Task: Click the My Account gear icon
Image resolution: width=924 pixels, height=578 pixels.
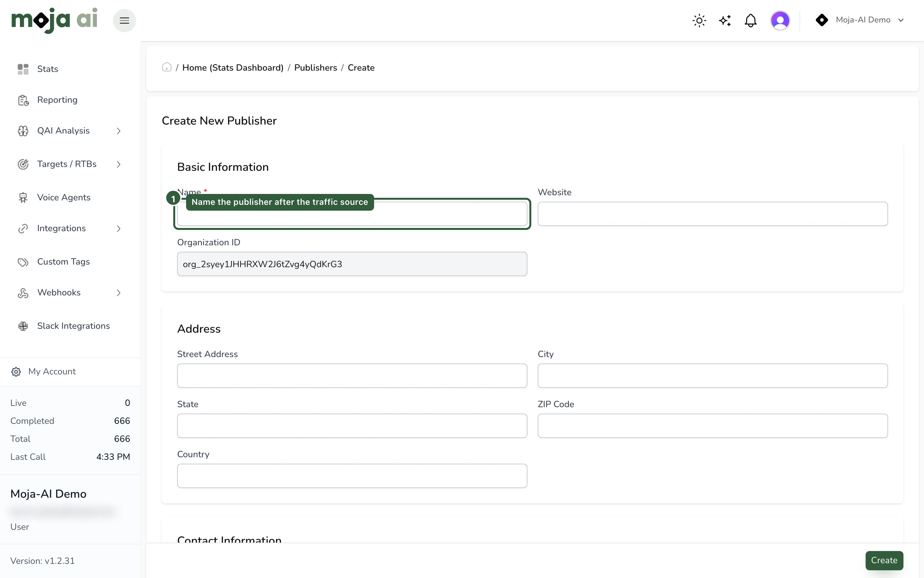Action: (x=16, y=372)
